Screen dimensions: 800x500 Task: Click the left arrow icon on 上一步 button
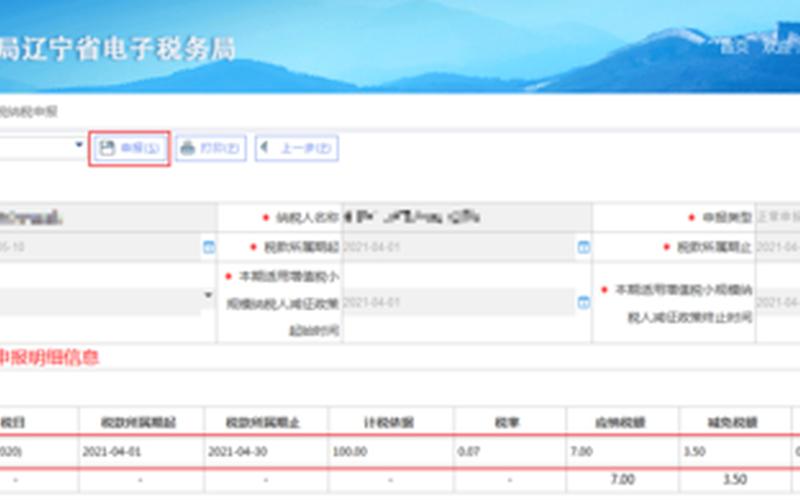(x=264, y=147)
